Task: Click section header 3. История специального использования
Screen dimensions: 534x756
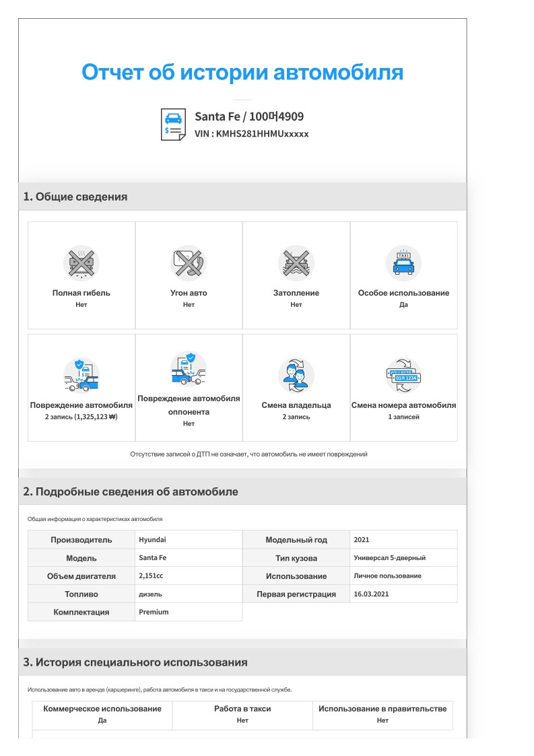Action: click(242, 662)
